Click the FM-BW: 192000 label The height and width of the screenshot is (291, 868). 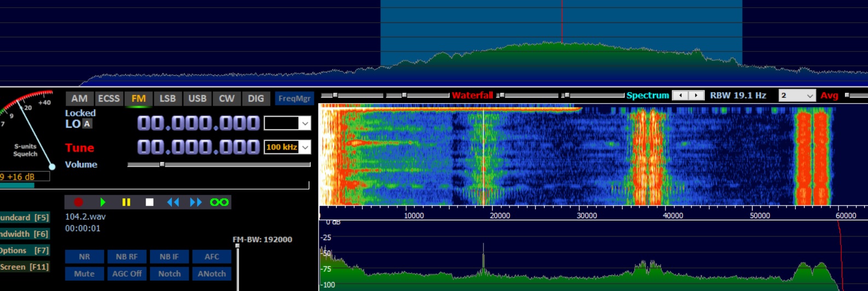pos(262,239)
